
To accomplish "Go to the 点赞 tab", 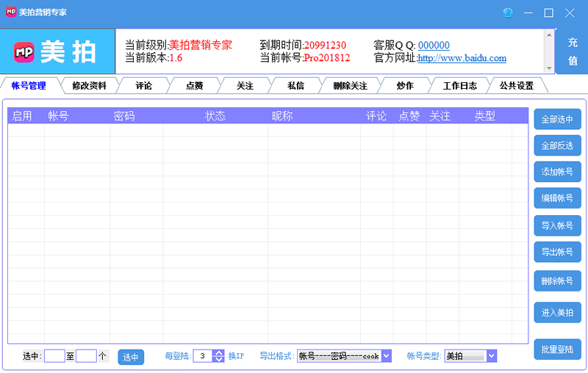I will point(194,86).
